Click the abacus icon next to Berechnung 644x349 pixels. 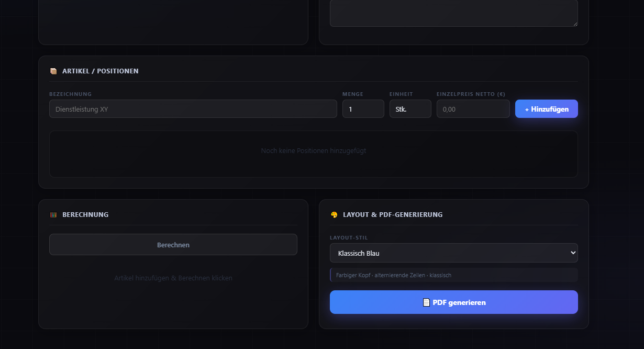point(53,215)
